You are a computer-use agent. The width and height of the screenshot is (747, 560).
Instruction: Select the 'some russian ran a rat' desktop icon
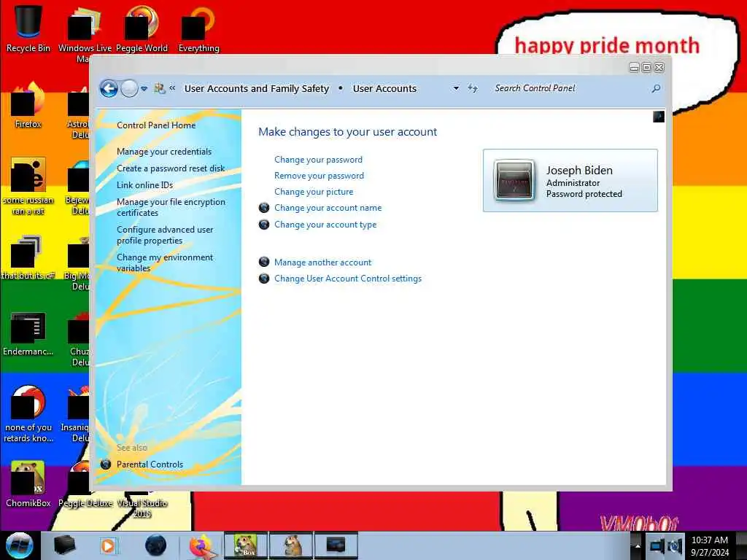click(28, 186)
